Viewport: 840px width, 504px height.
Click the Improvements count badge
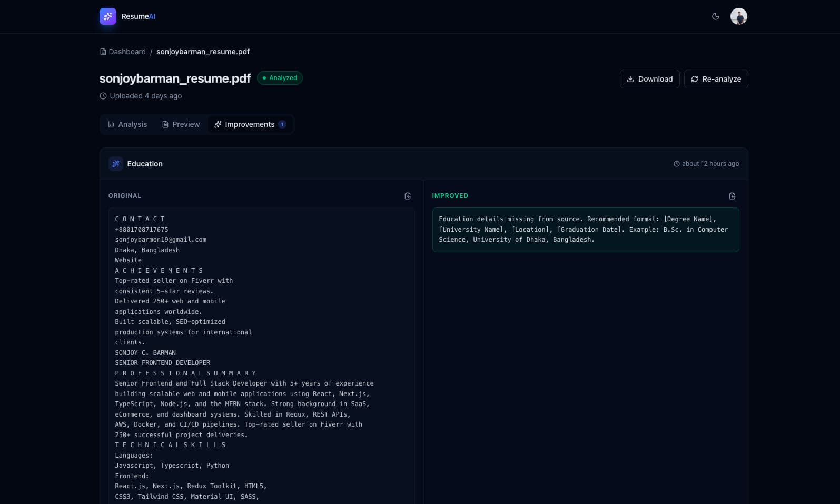click(x=282, y=124)
